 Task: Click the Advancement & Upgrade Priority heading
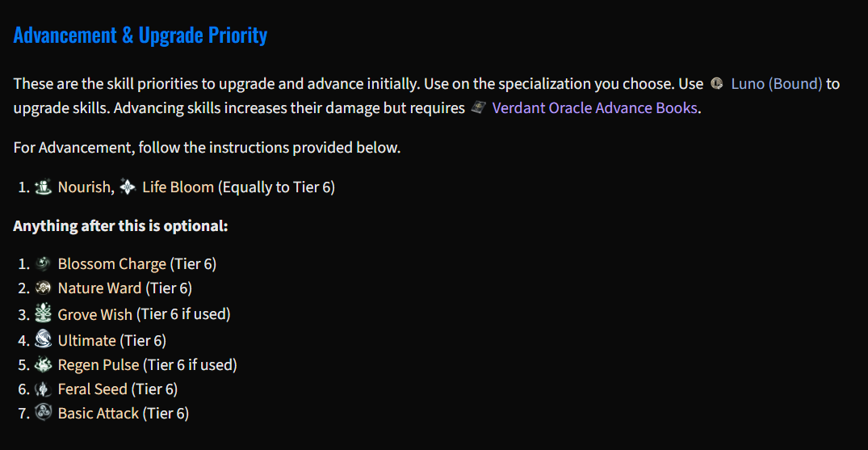point(140,36)
